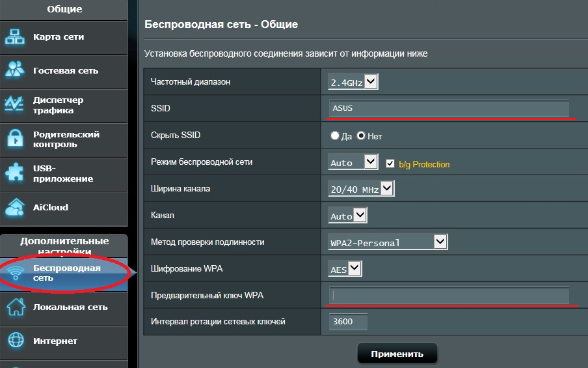This screenshot has width=588, height=368.
Task: Open the Диспетчер трафика menu item
Action: [64, 106]
